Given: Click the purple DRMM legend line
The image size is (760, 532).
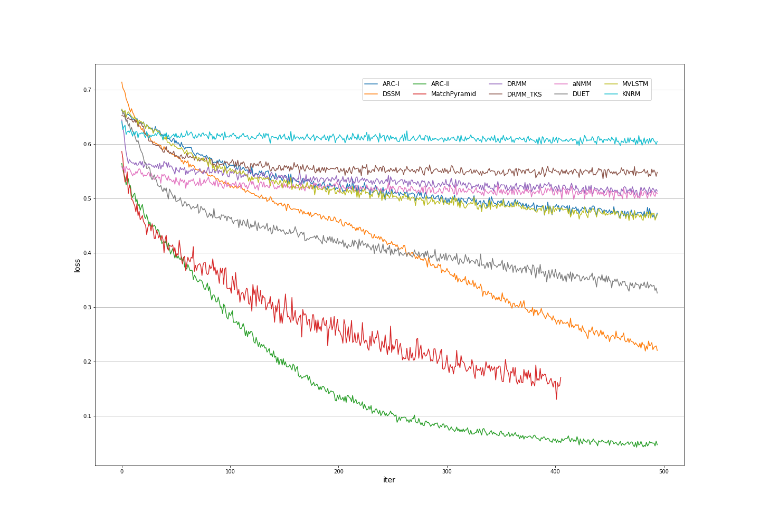Looking at the screenshot, I should (x=496, y=84).
